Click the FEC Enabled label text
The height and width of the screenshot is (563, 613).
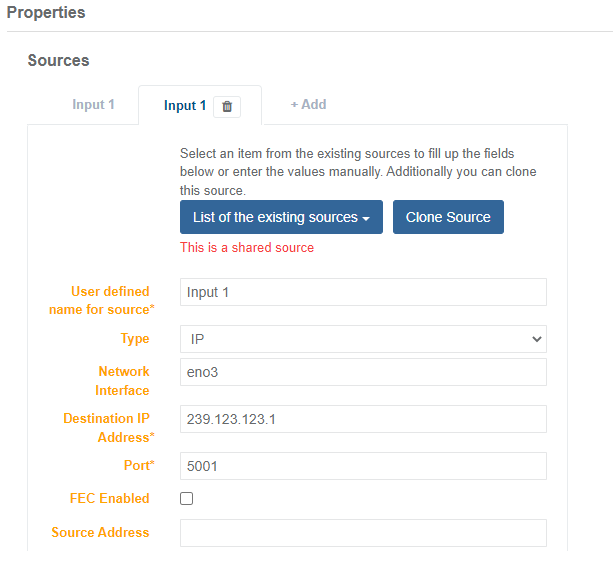[110, 498]
